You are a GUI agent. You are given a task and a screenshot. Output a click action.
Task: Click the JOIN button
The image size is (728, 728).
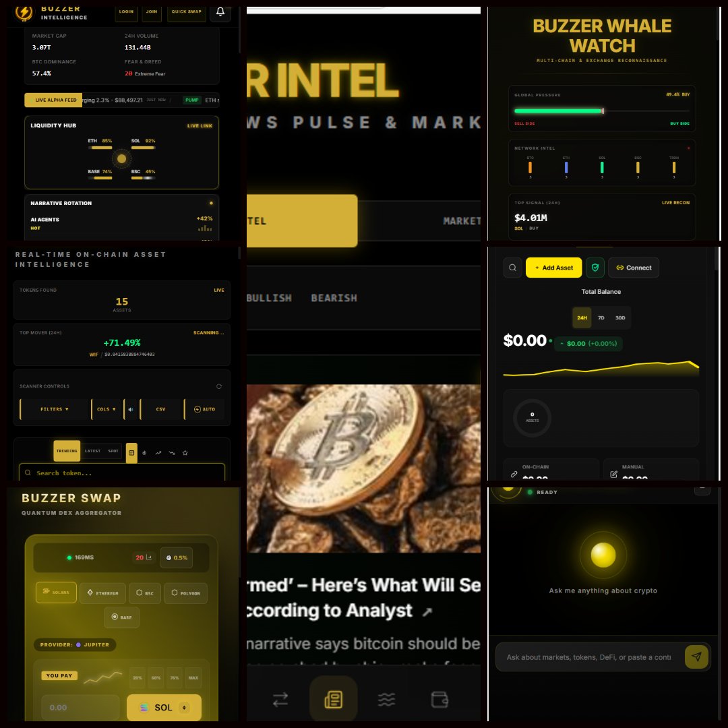coord(152,12)
